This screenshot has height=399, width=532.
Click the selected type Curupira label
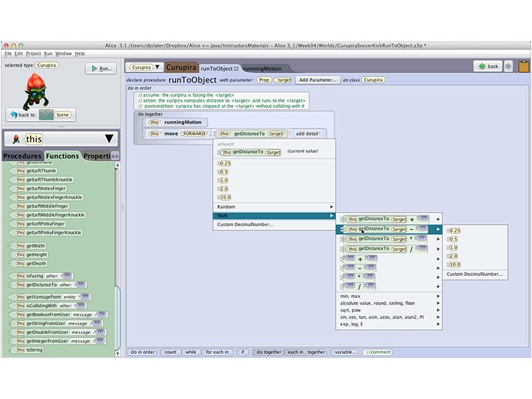click(46, 65)
